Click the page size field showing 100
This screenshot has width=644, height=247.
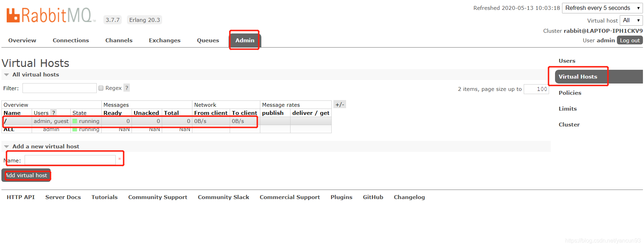(536, 89)
